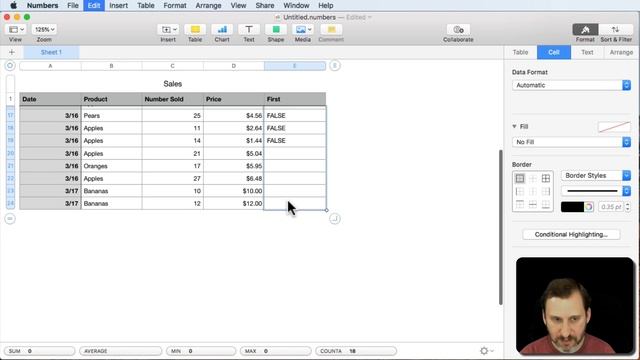Open the File menu

coord(73,5)
